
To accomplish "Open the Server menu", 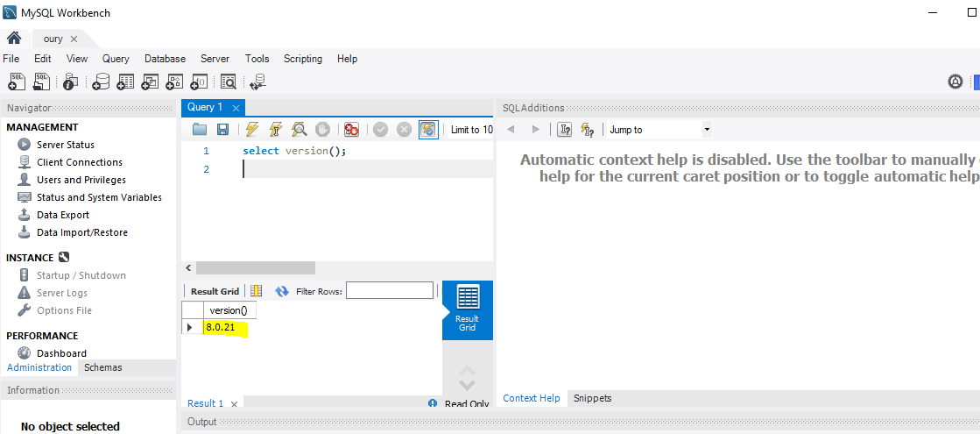I will (215, 59).
